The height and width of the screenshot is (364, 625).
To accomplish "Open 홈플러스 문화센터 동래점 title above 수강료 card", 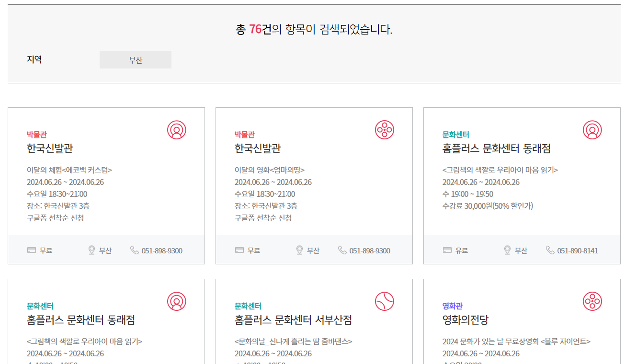I will pyautogui.click(x=497, y=148).
